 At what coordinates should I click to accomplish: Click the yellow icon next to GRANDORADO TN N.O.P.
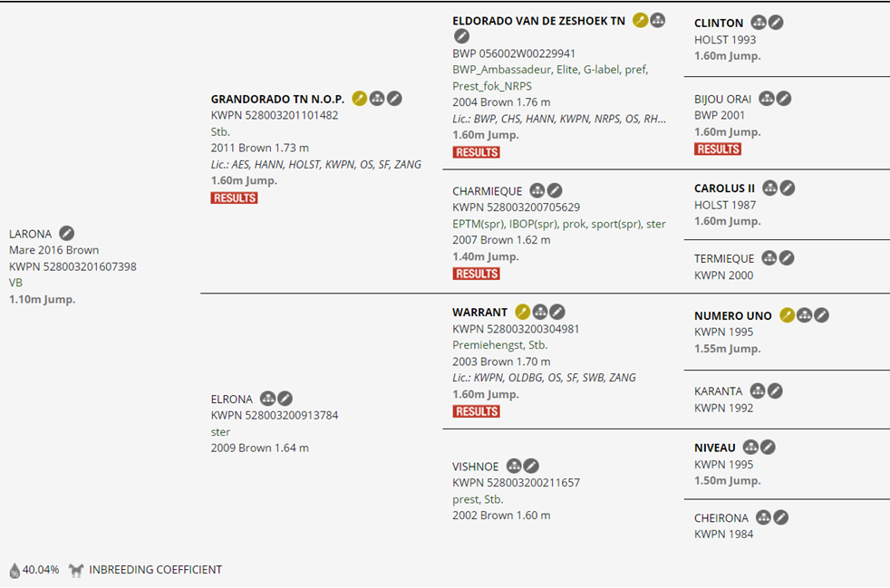coord(360,99)
